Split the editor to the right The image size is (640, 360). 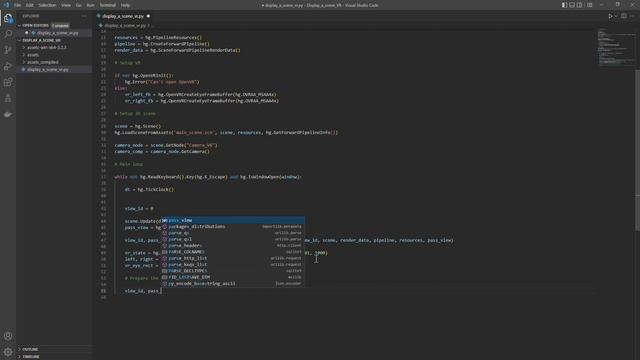tap(624, 16)
